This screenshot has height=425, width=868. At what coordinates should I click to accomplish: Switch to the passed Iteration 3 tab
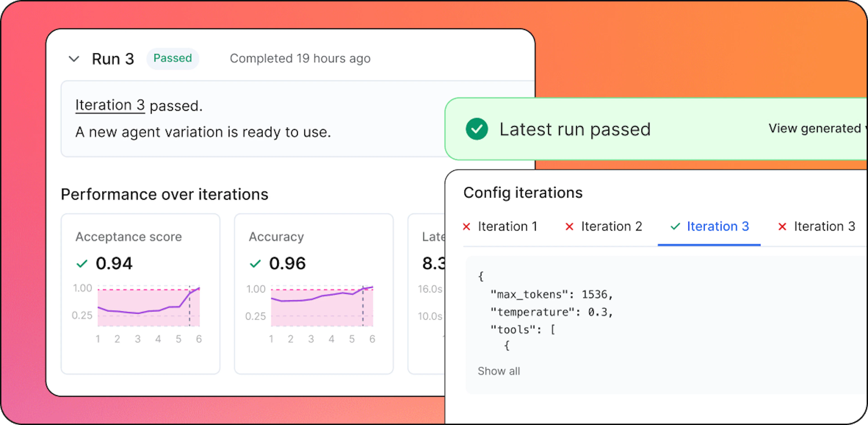pyautogui.click(x=710, y=227)
